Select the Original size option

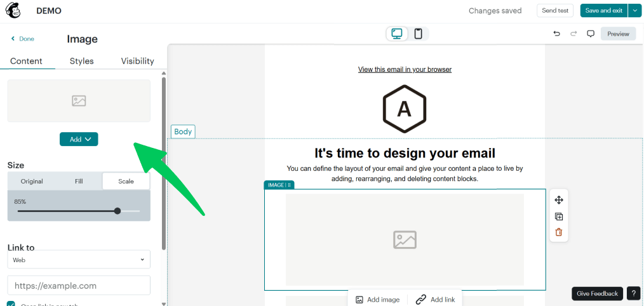coord(32,181)
